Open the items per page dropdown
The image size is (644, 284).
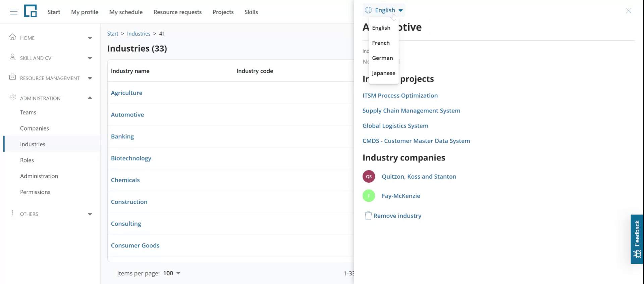coord(172,273)
